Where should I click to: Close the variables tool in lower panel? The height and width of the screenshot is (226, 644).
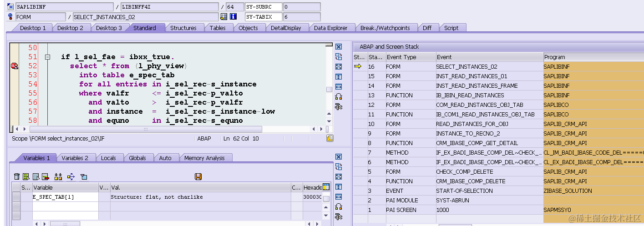[338, 157]
